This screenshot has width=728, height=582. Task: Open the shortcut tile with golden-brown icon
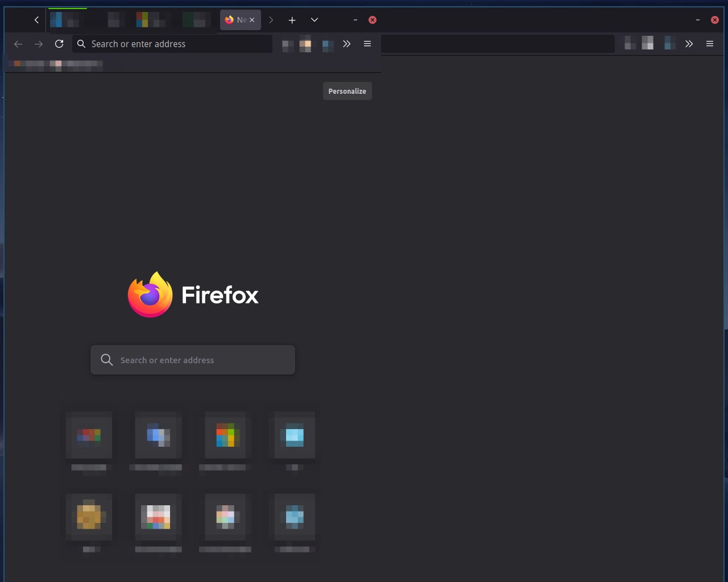tap(89, 517)
